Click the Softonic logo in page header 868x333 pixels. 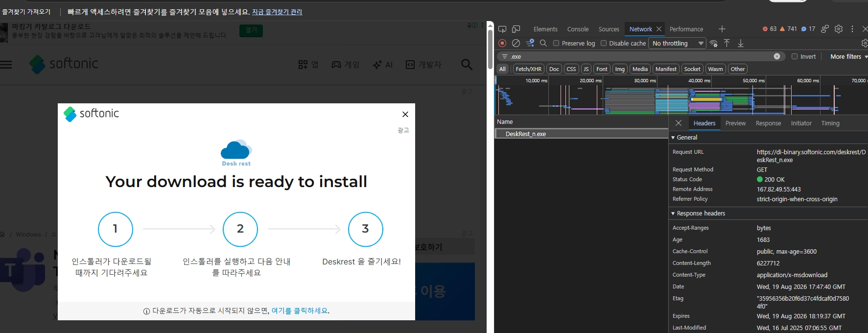[64, 64]
